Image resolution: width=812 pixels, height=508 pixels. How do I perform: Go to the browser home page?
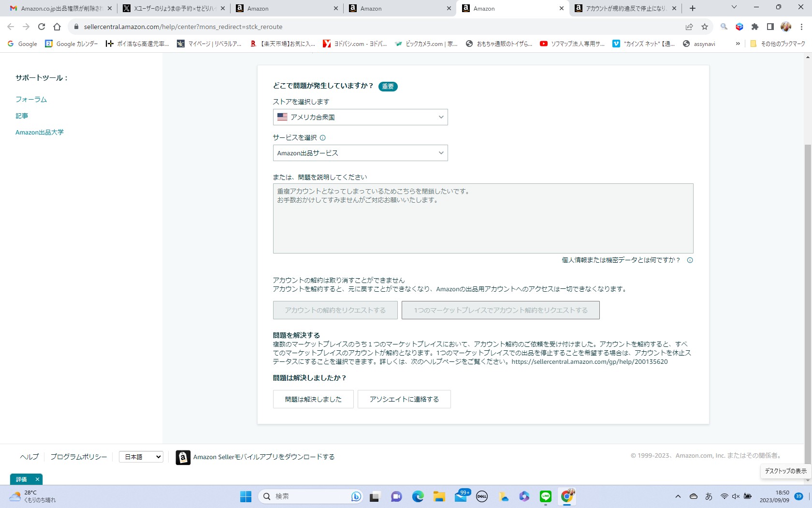(x=57, y=27)
